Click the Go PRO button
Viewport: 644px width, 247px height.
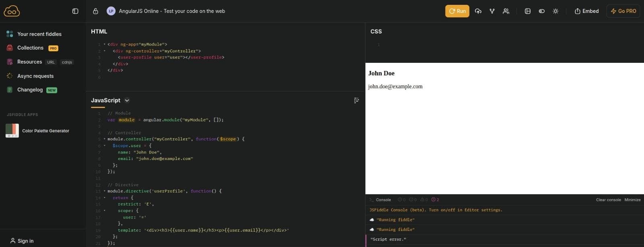(623, 11)
